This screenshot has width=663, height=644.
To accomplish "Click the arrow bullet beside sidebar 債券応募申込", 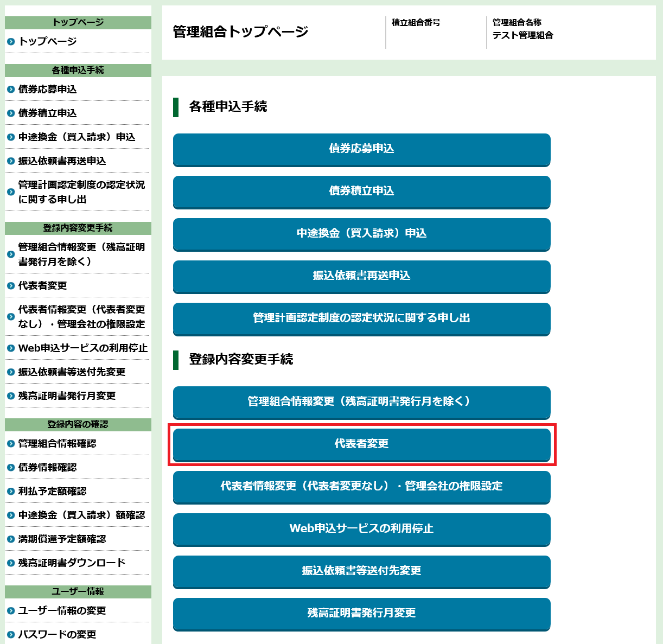I will pos(10,90).
